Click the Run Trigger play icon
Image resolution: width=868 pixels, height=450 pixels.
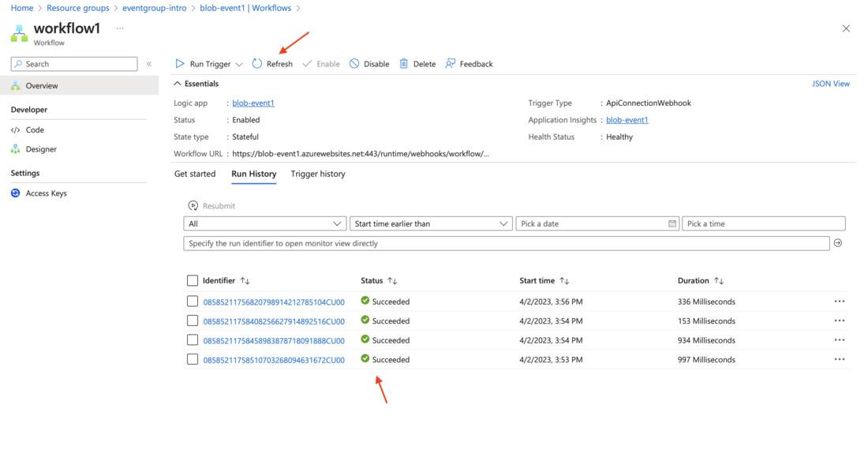coord(180,64)
